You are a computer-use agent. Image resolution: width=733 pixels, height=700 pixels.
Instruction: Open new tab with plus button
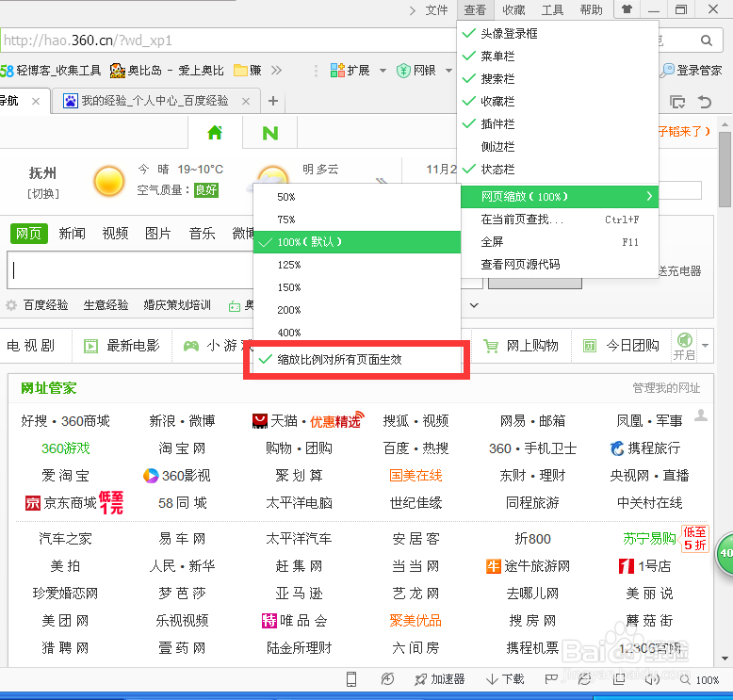[273, 101]
